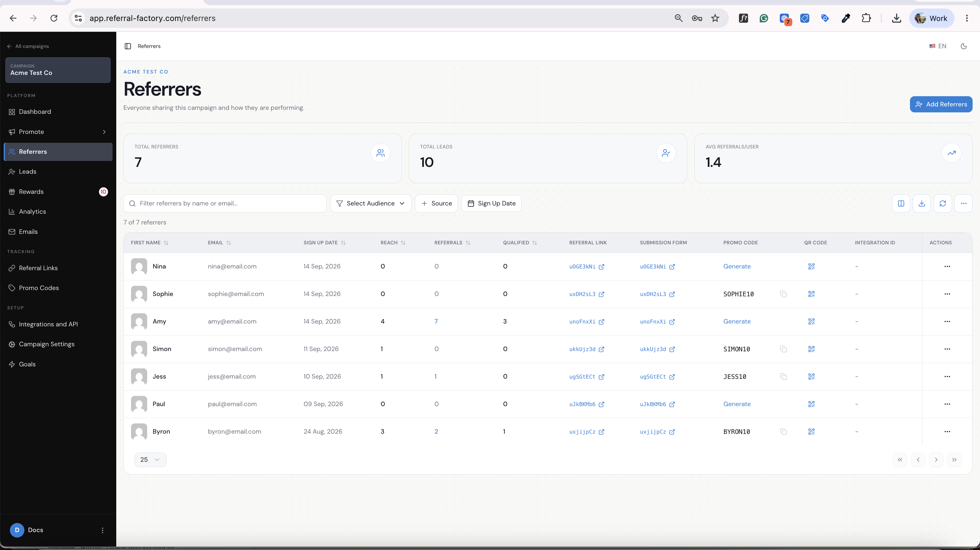Bookmark this page with the star icon
This screenshot has height=550, width=980.
click(x=715, y=18)
